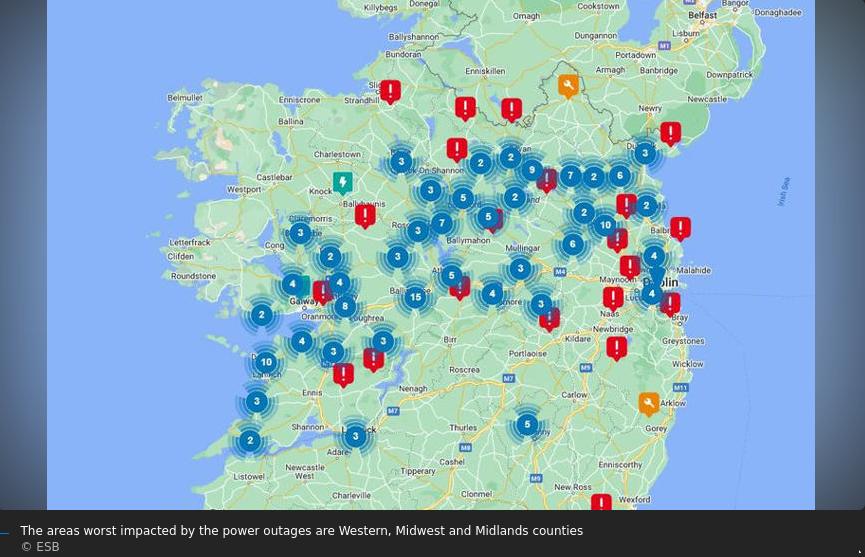Open the 5-outage cluster near Thurles
Viewport: 865px width, 557px height.
(527, 425)
